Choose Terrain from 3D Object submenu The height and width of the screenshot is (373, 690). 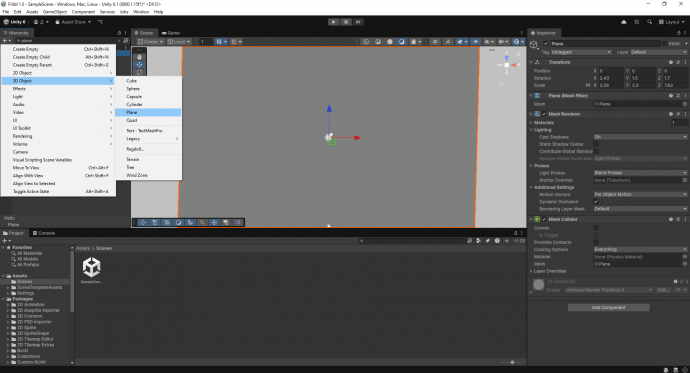coord(148,159)
